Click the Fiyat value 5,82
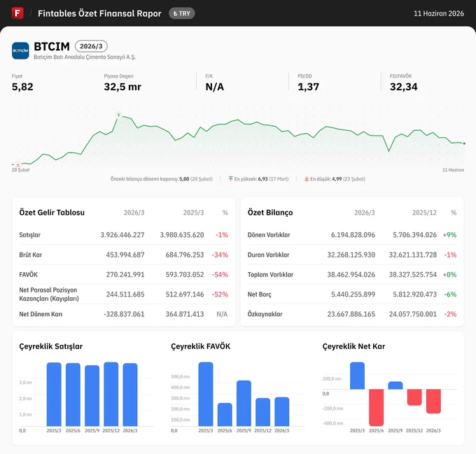 click(22, 87)
